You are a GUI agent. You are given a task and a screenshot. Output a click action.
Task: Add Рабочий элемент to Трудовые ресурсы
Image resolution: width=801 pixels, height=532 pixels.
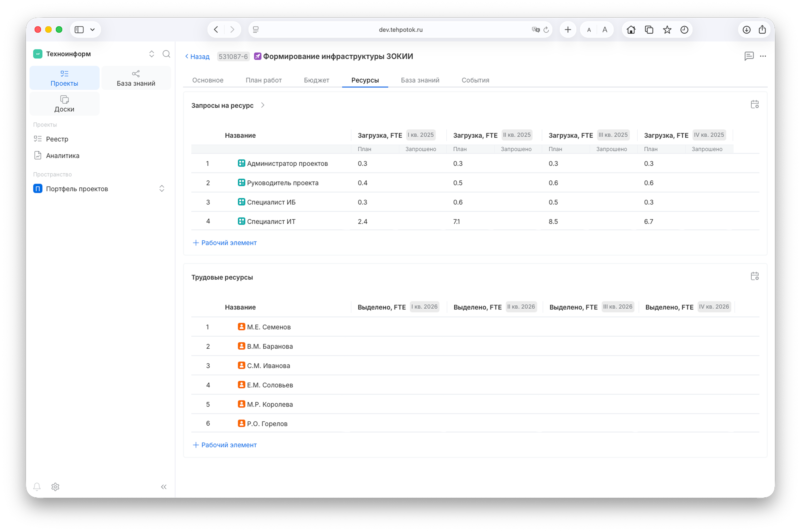click(x=225, y=444)
